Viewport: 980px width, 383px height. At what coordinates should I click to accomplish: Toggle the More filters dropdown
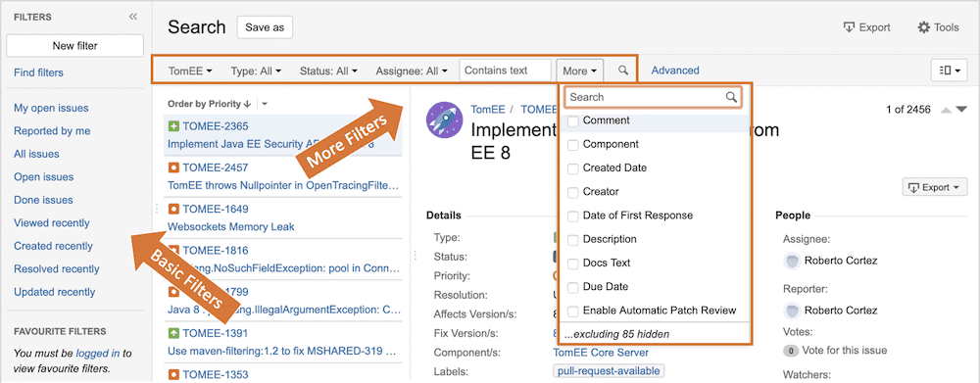click(x=580, y=71)
